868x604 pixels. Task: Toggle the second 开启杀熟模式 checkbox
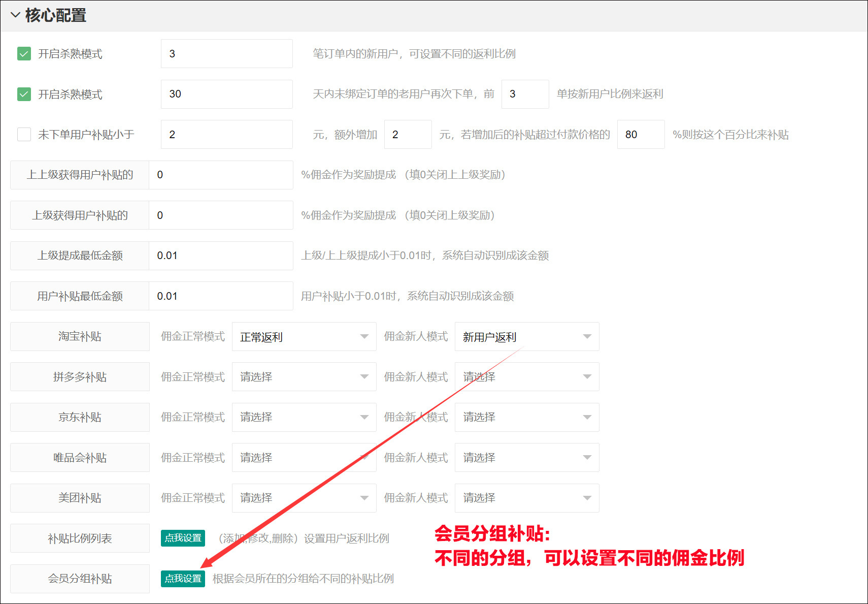point(24,94)
